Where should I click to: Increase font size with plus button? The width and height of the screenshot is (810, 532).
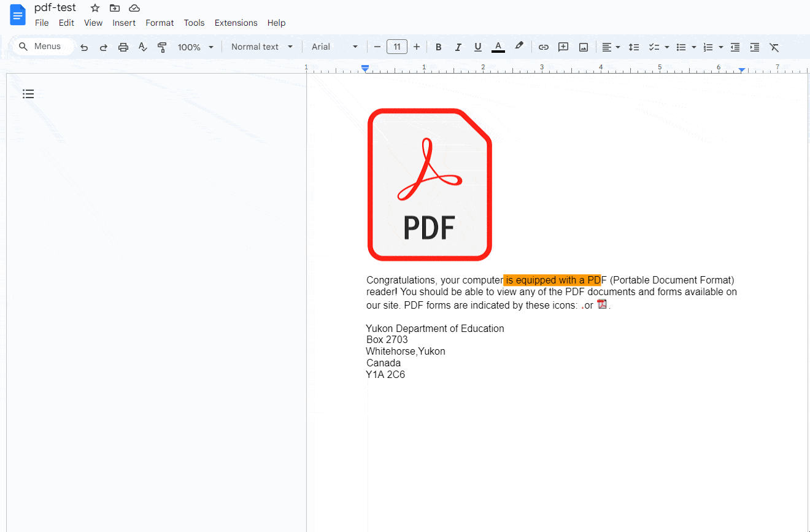click(x=417, y=47)
